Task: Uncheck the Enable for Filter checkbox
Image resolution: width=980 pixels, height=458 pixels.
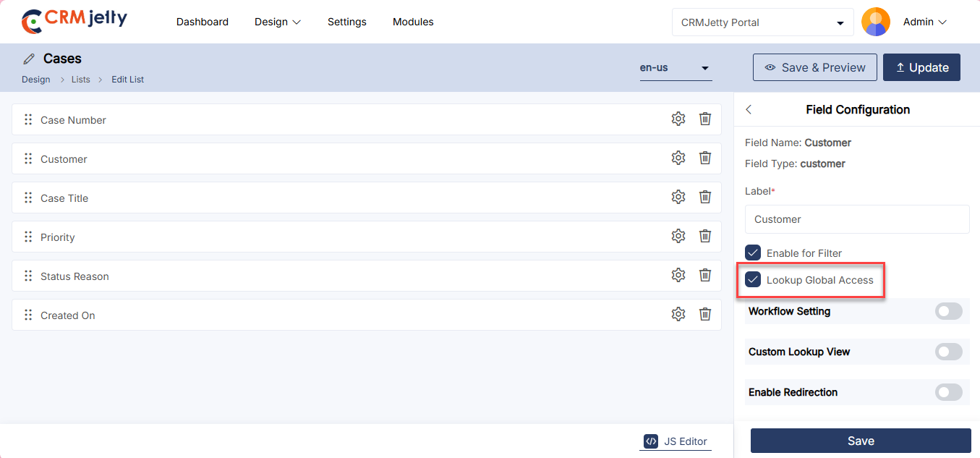Action: pos(753,253)
